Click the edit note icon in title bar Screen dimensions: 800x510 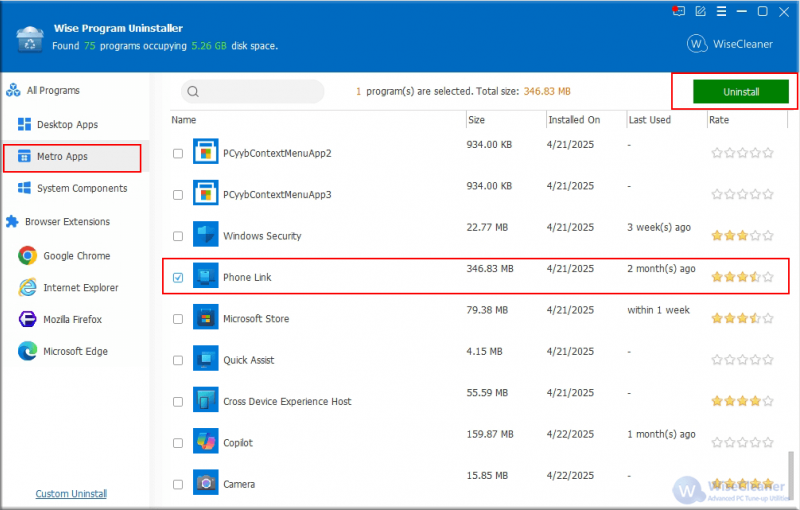701,11
